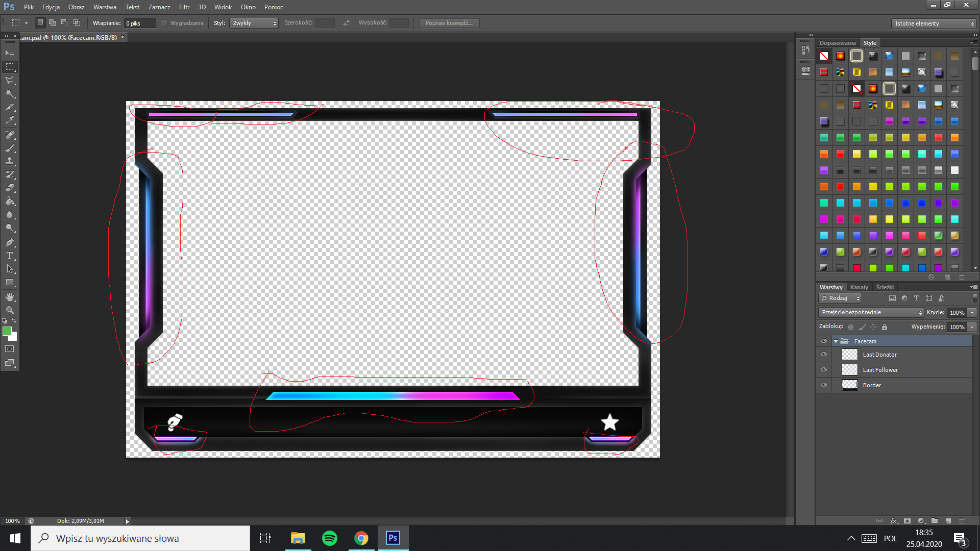Select the Eyedropper tool

(x=10, y=120)
